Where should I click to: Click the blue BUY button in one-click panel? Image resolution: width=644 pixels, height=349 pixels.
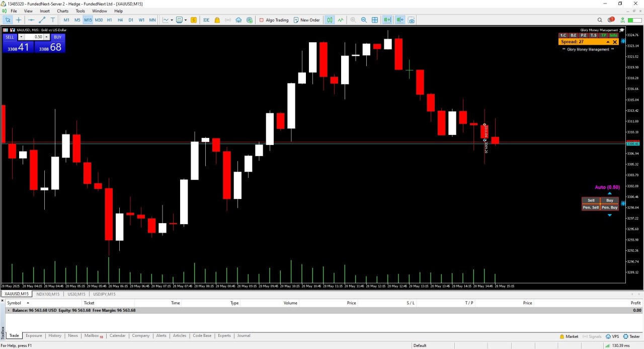pyautogui.click(x=58, y=37)
